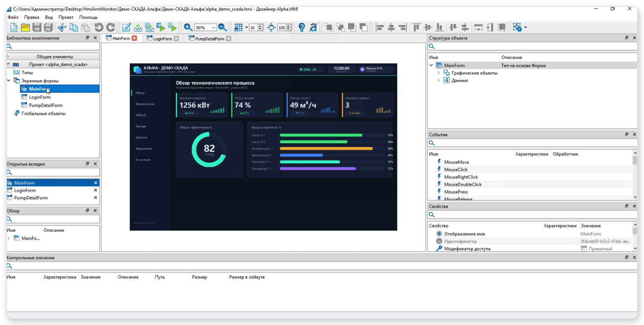Open the Файл menu

click(x=13, y=17)
